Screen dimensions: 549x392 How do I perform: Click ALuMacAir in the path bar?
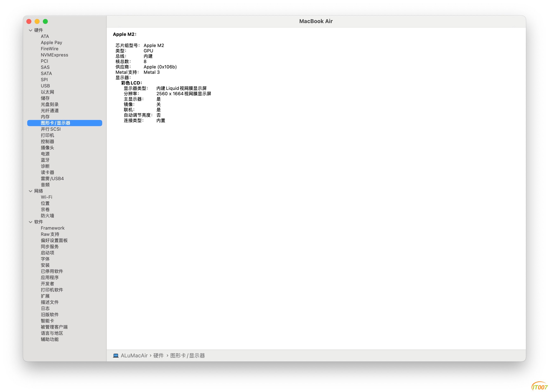134,356
